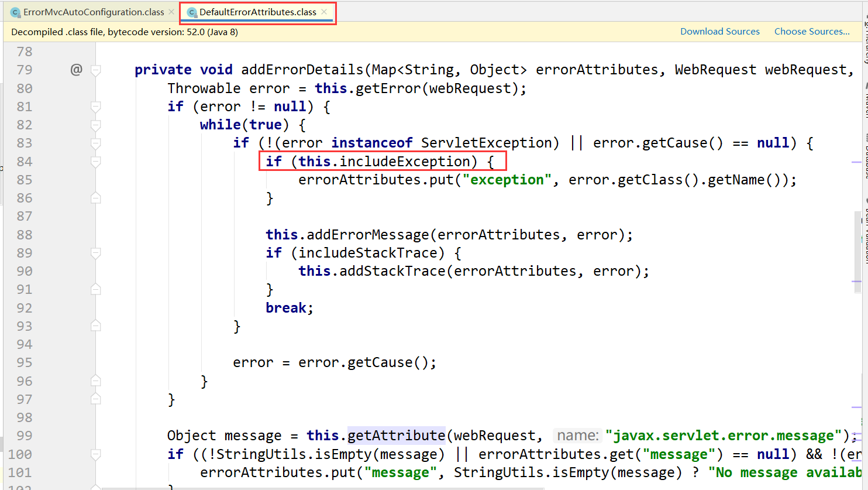This screenshot has width=868, height=490.
Task: Close the DefaultErrorAttributes.class tab
Action: pyautogui.click(x=323, y=12)
